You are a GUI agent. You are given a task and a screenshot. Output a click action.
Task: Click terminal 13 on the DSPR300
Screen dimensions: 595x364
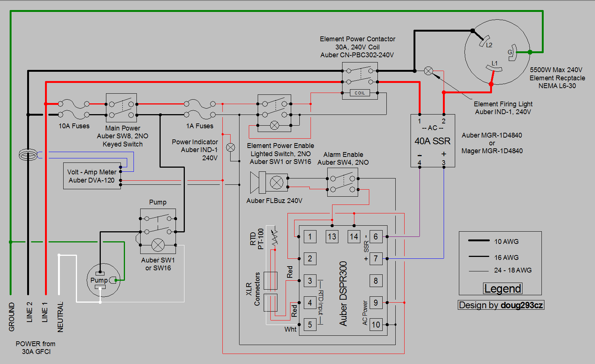332,237
